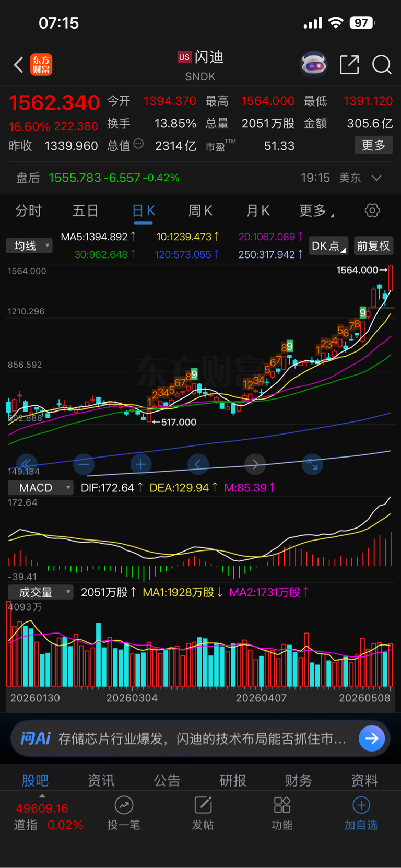The width and height of the screenshot is (401, 868).
Task: Open the 公告 bottom tab
Action: (167, 780)
